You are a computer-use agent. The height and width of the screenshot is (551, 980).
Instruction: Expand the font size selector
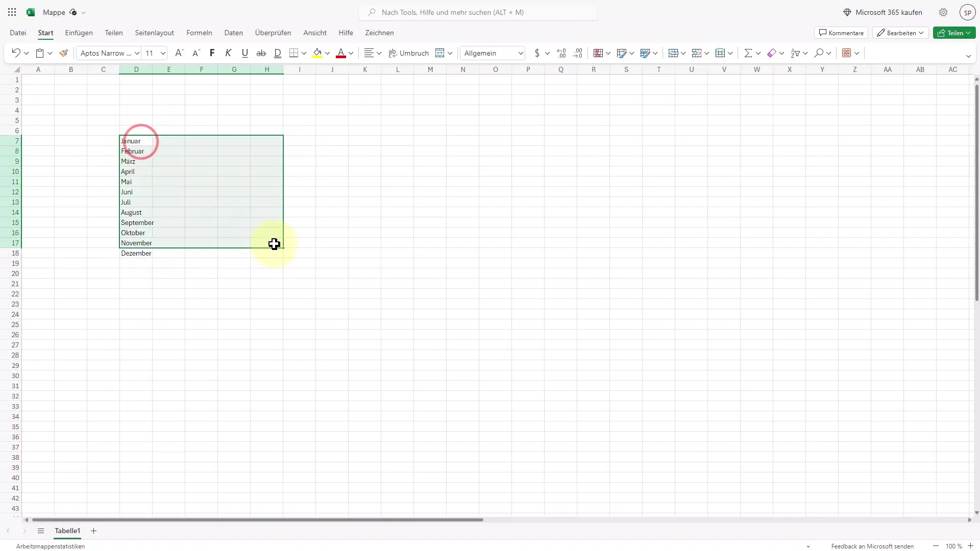coord(162,53)
